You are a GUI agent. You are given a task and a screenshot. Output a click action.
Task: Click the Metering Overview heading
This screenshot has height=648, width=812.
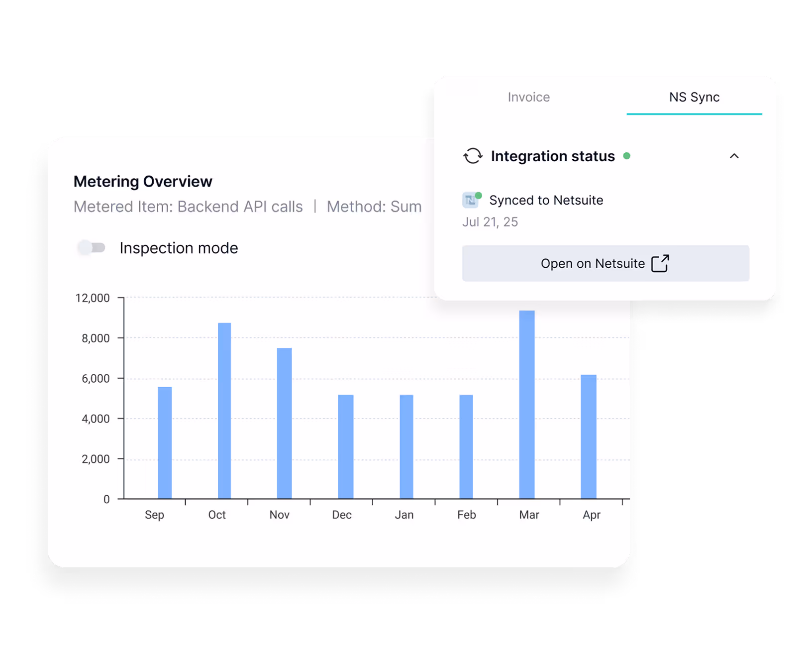[x=143, y=181]
